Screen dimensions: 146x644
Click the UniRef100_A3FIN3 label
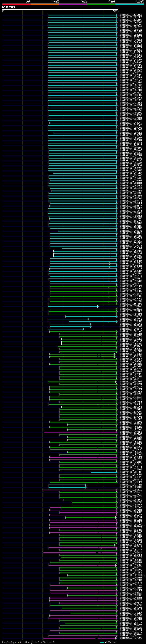(131, 118)
